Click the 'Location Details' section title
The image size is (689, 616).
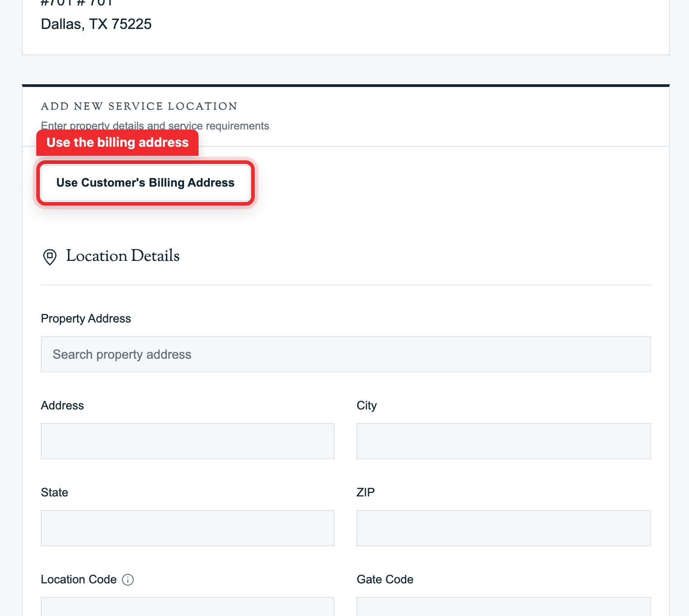coord(123,256)
